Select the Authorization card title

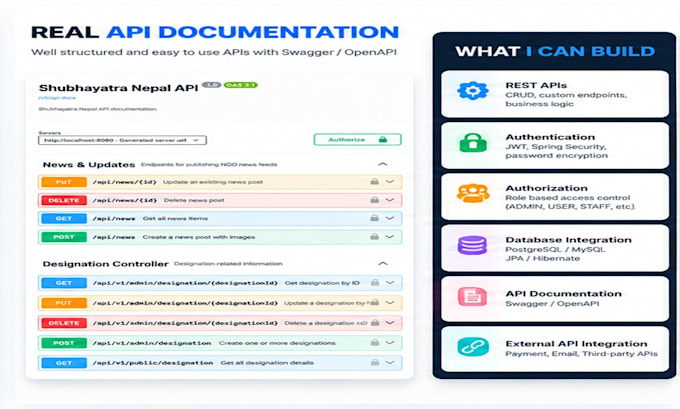(x=546, y=188)
